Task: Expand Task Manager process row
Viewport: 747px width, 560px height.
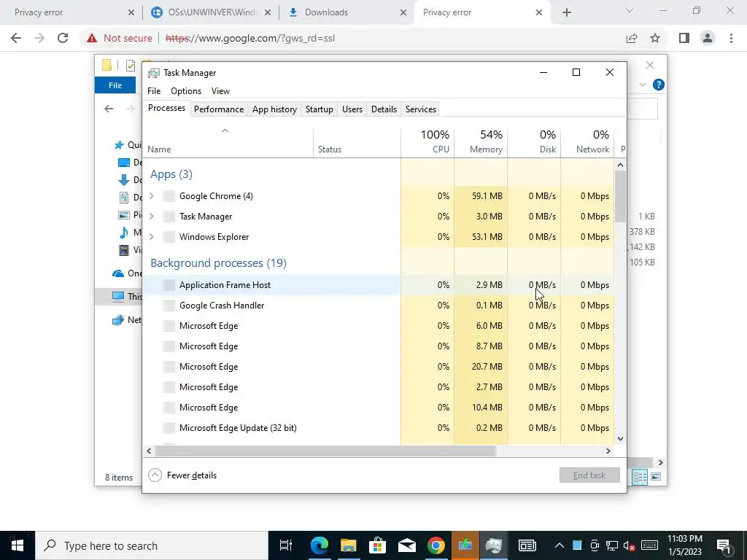Action: [152, 216]
